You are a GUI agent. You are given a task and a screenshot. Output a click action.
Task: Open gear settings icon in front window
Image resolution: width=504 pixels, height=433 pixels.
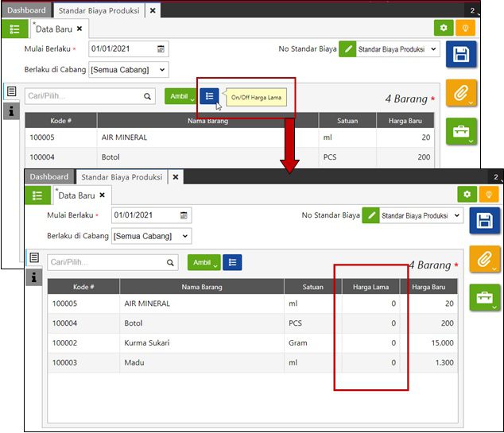(467, 194)
